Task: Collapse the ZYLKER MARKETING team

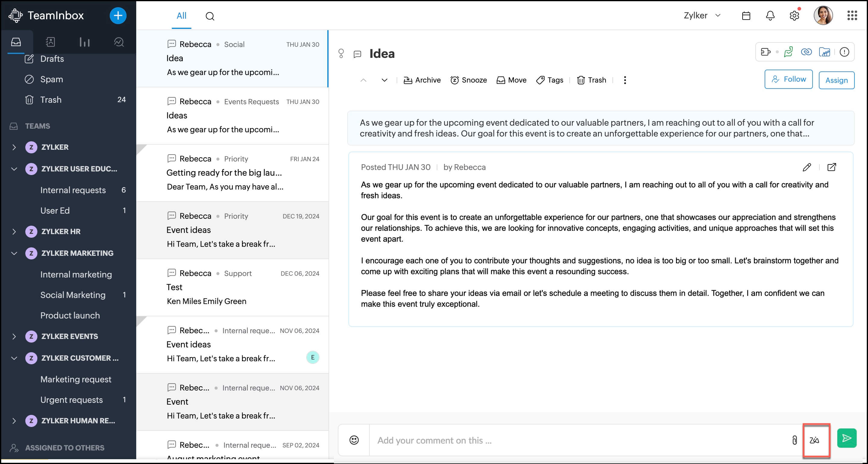Action: point(14,253)
